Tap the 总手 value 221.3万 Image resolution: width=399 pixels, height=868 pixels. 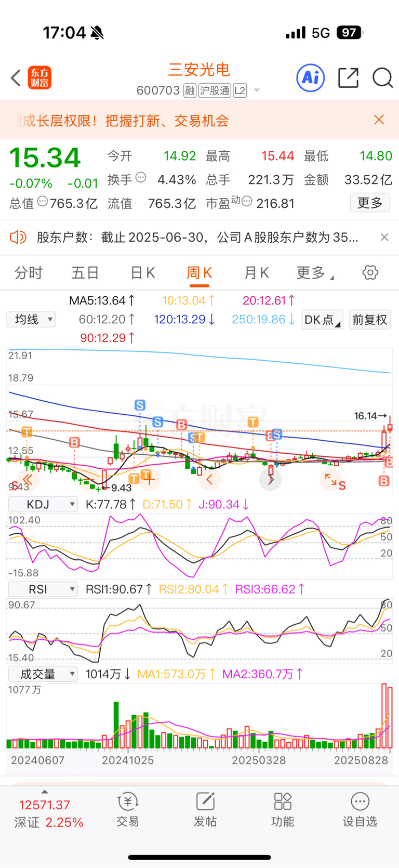271,180
